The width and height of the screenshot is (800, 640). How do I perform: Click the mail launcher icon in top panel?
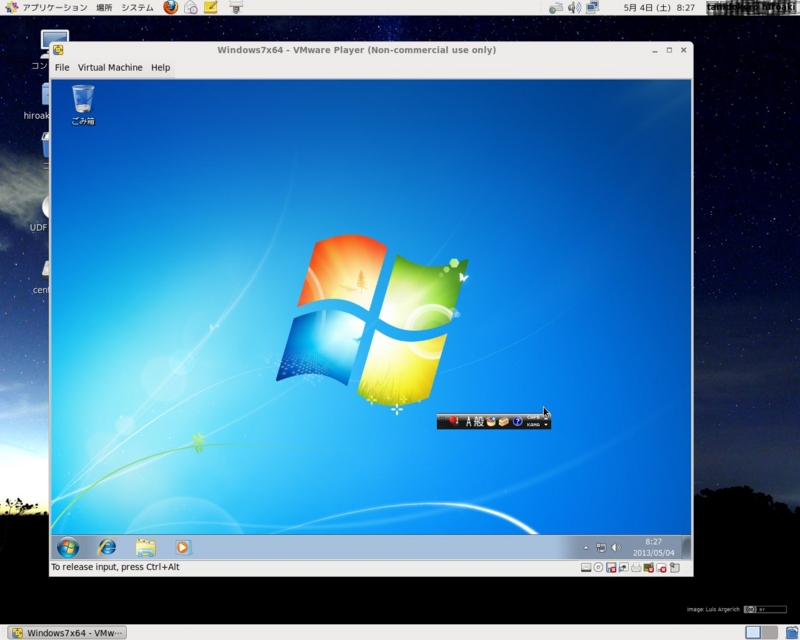pyautogui.click(x=191, y=7)
